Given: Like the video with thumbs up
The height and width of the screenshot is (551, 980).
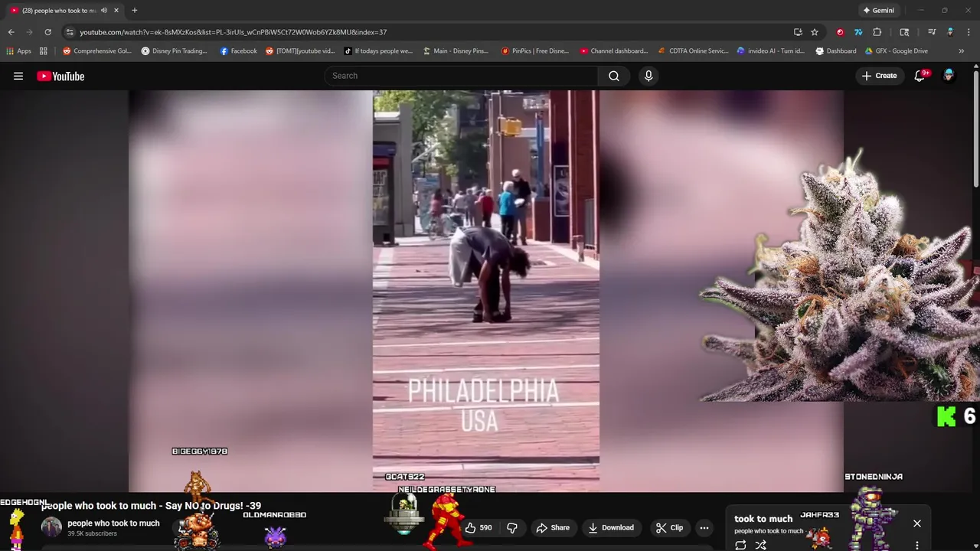Looking at the screenshot, I should 478,527.
